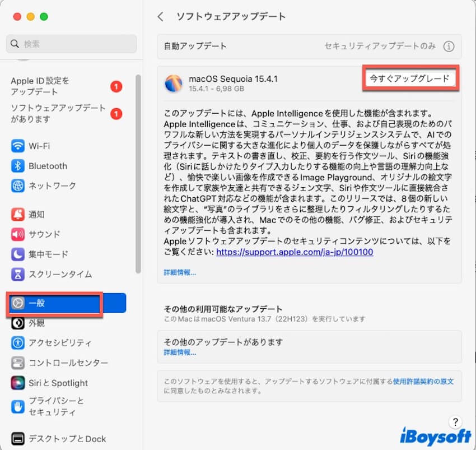Viewport: 476px width, 450px height.
Task: Click 今すぐアップグレード button
Action: [409, 78]
